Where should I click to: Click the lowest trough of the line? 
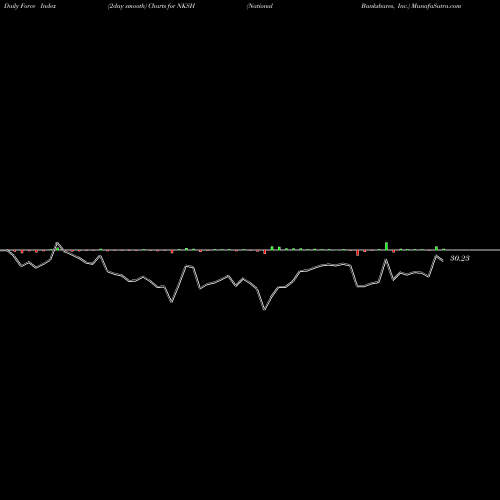pyautogui.click(x=264, y=309)
